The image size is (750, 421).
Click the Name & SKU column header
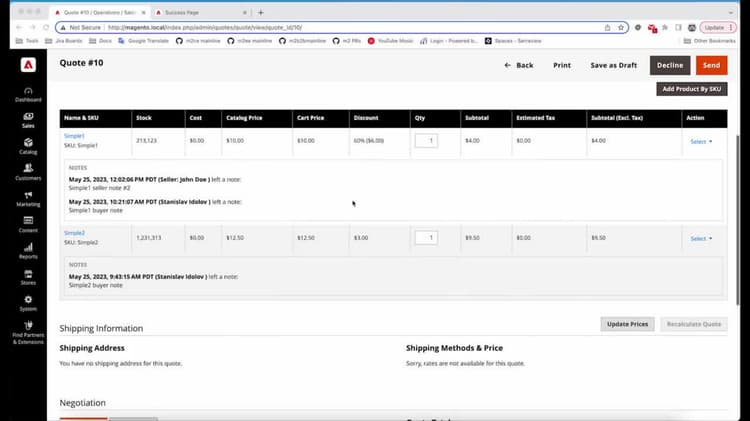click(x=81, y=118)
